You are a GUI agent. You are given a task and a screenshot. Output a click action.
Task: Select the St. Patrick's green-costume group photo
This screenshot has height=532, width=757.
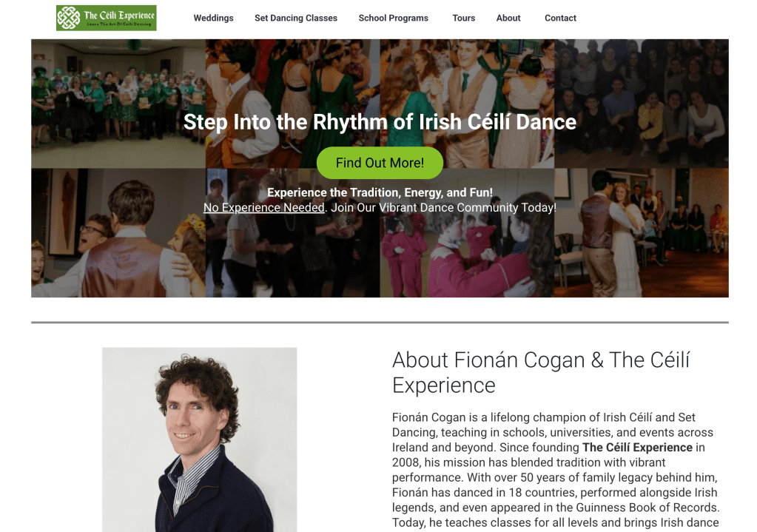click(118, 104)
